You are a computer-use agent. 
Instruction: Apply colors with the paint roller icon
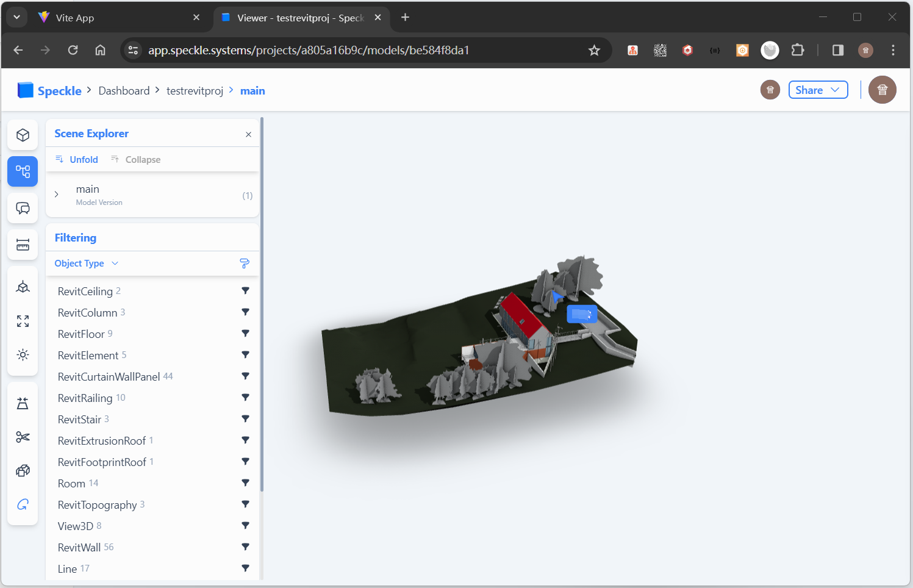click(x=245, y=264)
